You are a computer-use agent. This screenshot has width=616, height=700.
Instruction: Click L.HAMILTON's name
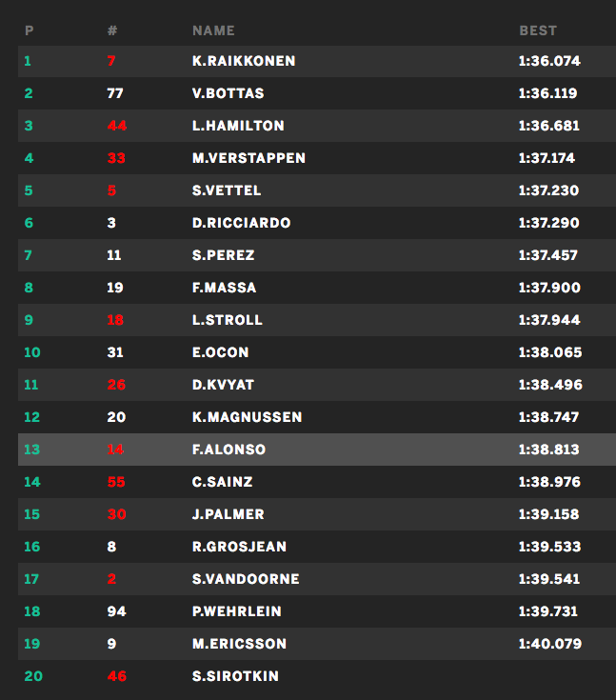click(238, 126)
